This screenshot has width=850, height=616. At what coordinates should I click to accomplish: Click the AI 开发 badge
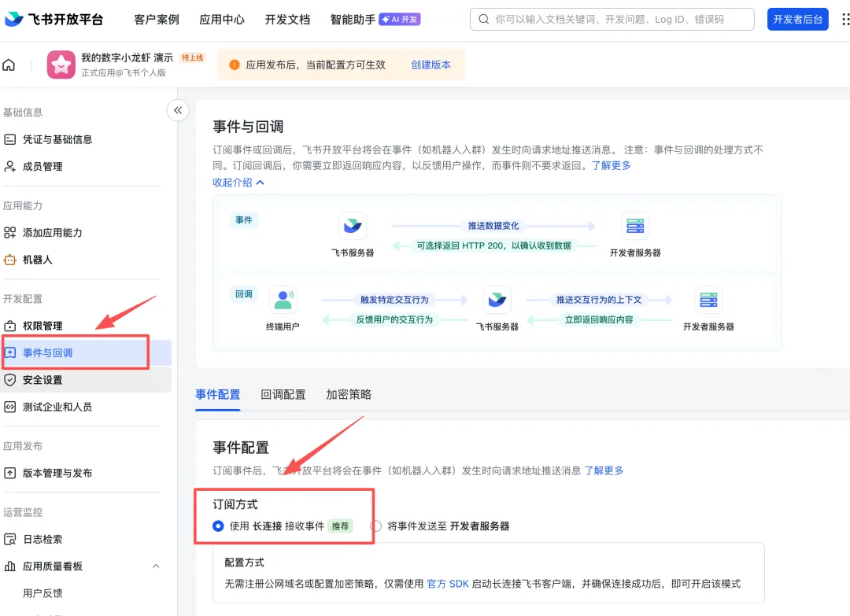tap(400, 20)
